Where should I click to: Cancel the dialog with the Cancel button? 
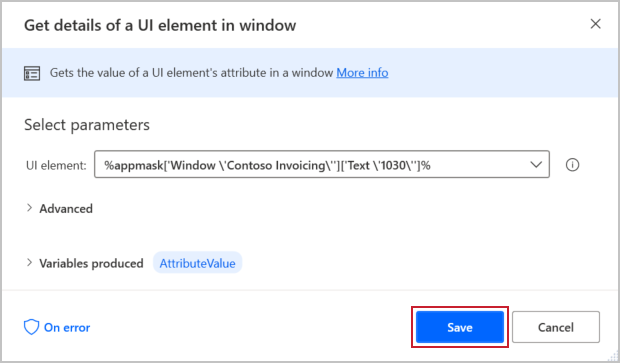[x=556, y=327]
